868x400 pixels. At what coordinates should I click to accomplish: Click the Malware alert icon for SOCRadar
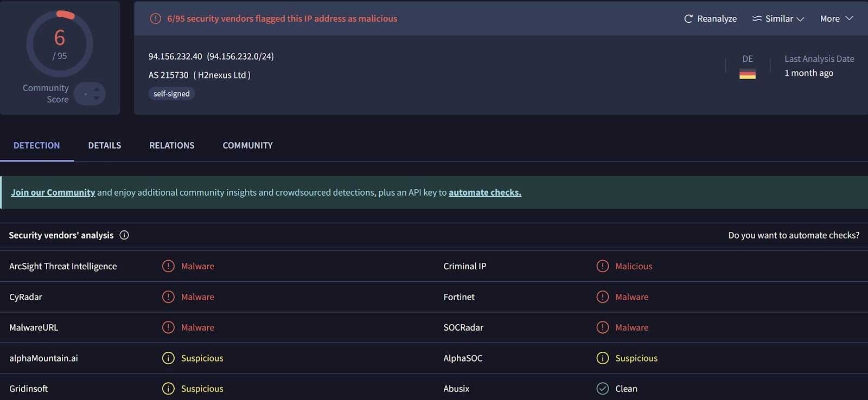click(603, 327)
